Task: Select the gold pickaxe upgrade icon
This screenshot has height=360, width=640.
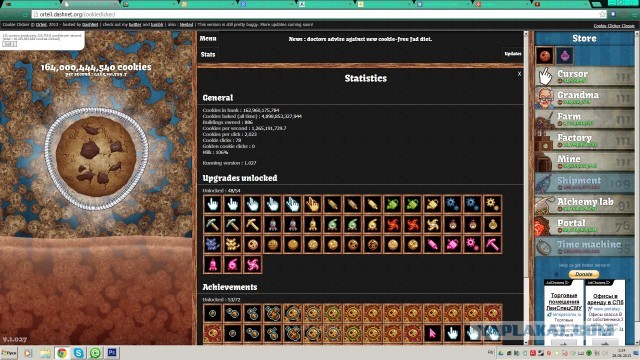Action: point(253,224)
